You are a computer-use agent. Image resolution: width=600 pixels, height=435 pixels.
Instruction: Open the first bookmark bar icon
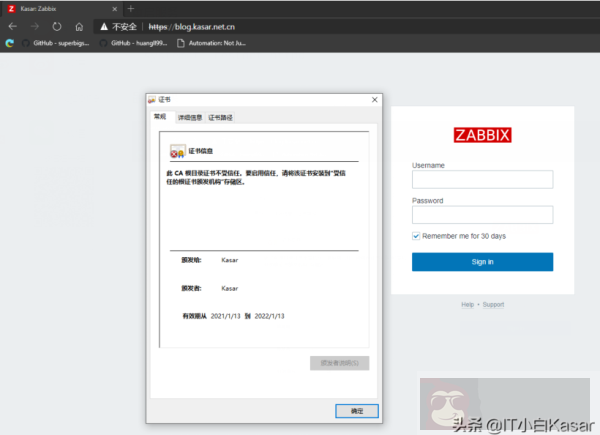pos(10,43)
